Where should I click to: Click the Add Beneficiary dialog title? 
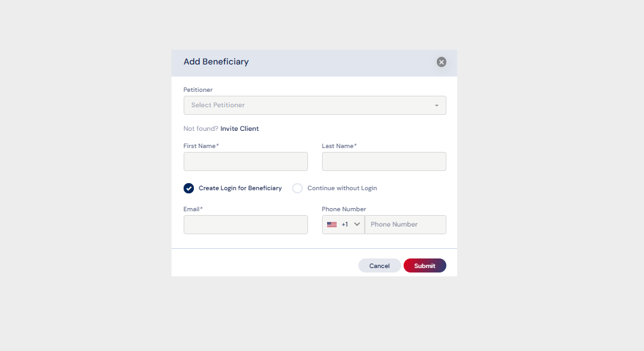(216, 62)
